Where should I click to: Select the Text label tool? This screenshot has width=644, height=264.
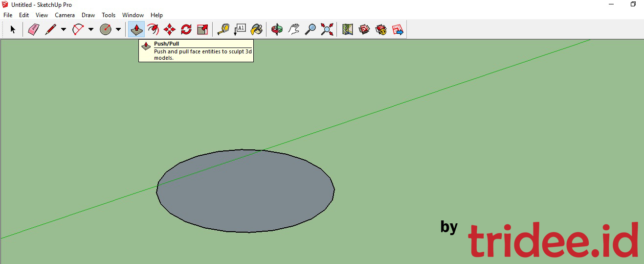[240, 29]
